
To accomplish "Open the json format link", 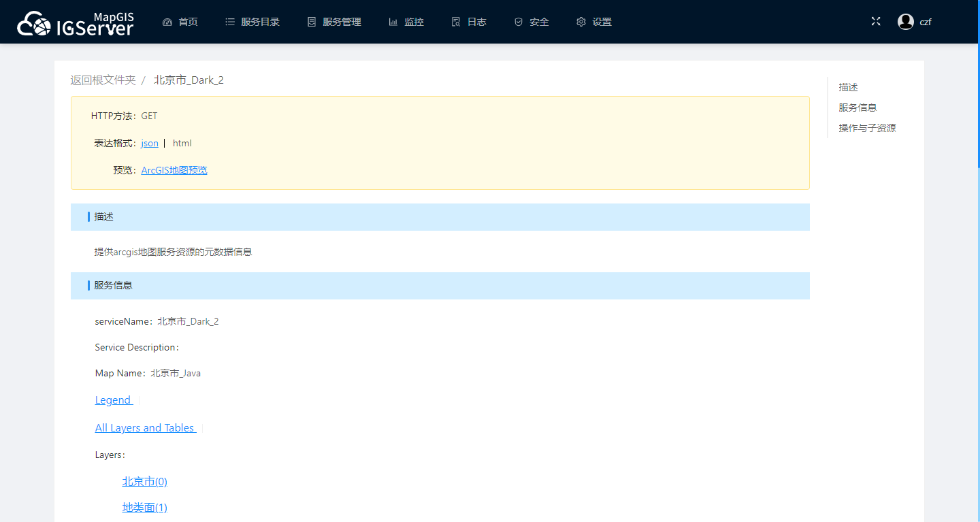I will tap(150, 143).
